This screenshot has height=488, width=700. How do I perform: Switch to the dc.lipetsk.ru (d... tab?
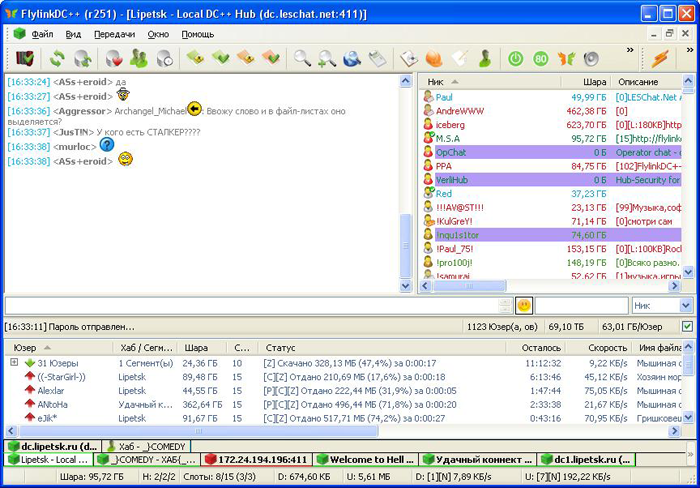[x=53, y=446]
